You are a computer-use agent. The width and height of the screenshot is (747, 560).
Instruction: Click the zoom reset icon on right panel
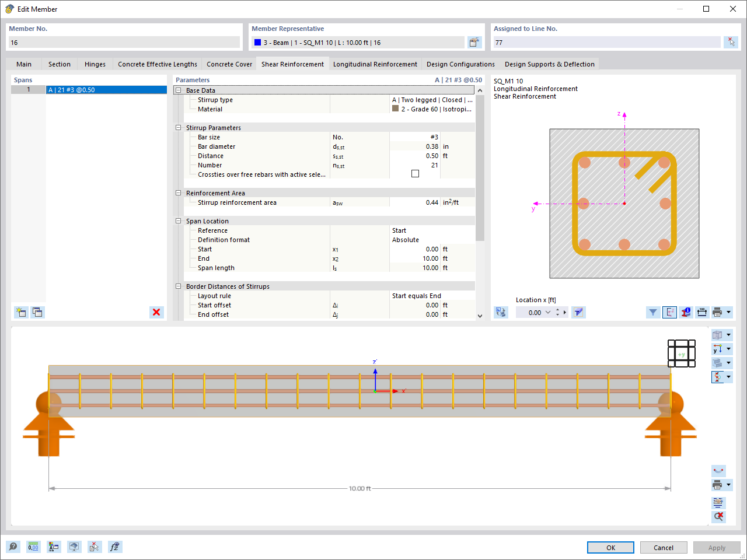click(x=718, y=516)
